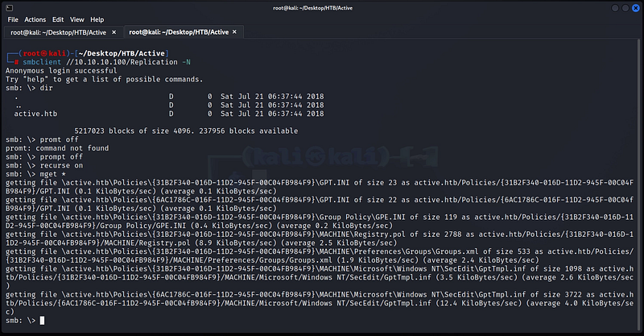The height and width of the screenshot is (336, 644).
Task: Click the '5217023 blocks of size 4096' line
Action: (x=186, y=131)
